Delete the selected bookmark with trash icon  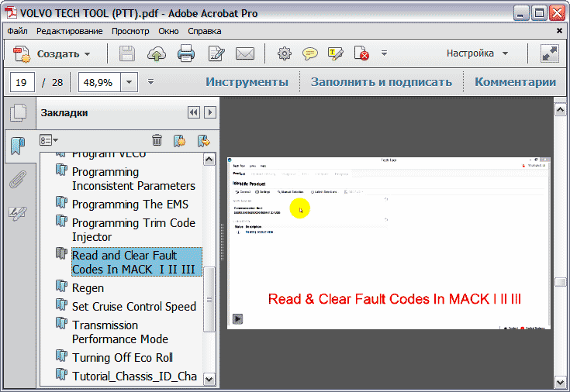pyautogui.click(x=157, y=140)
